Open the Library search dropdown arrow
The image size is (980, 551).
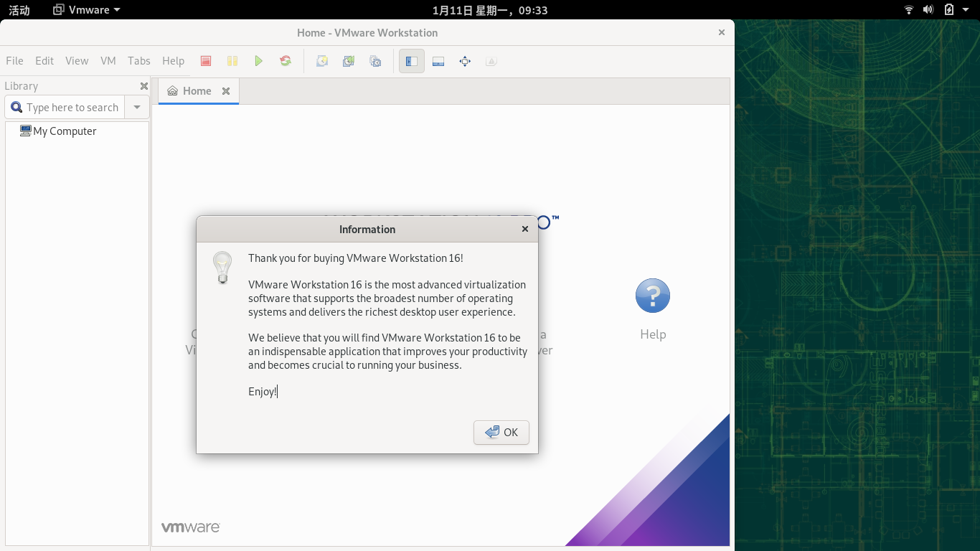tap(137, 108)
